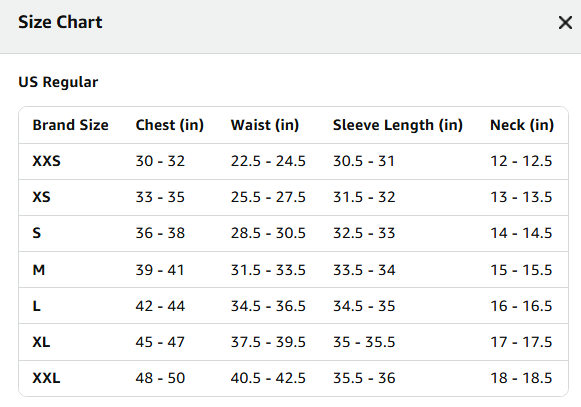The width and height of the screenshot is (581, 407).
Task: Select the L size row label
Action: click(37, 306)
